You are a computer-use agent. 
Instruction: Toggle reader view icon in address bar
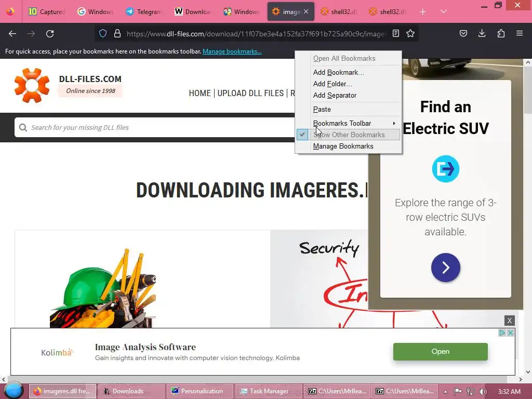pyautogui.click(x=395, y=33)
